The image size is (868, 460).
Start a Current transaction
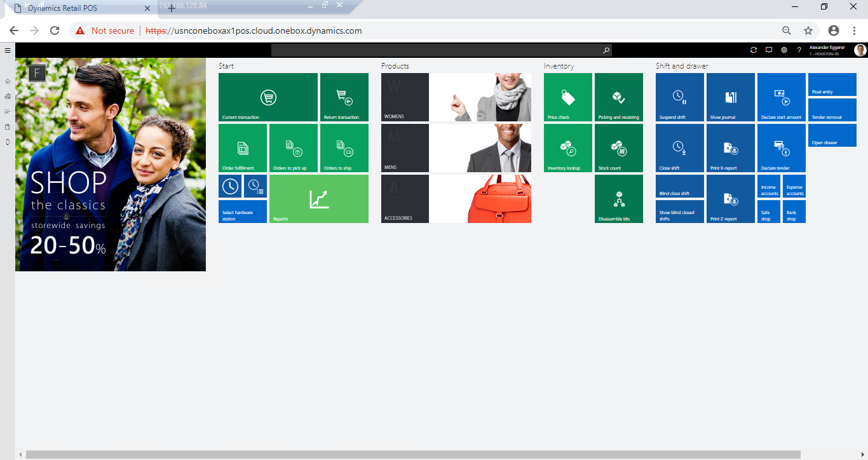tap(268, 97)
